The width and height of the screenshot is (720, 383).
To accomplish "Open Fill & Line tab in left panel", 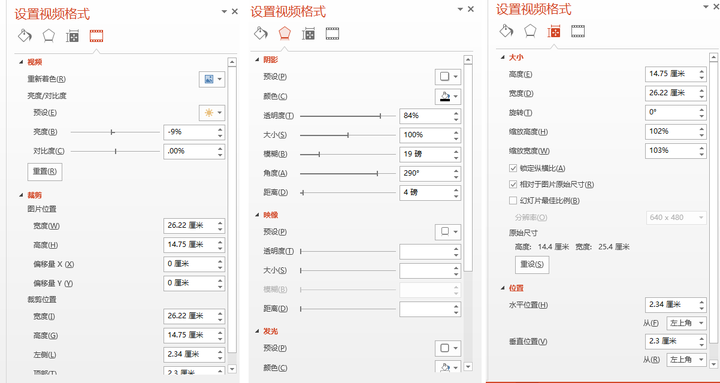I will (24, 35).
